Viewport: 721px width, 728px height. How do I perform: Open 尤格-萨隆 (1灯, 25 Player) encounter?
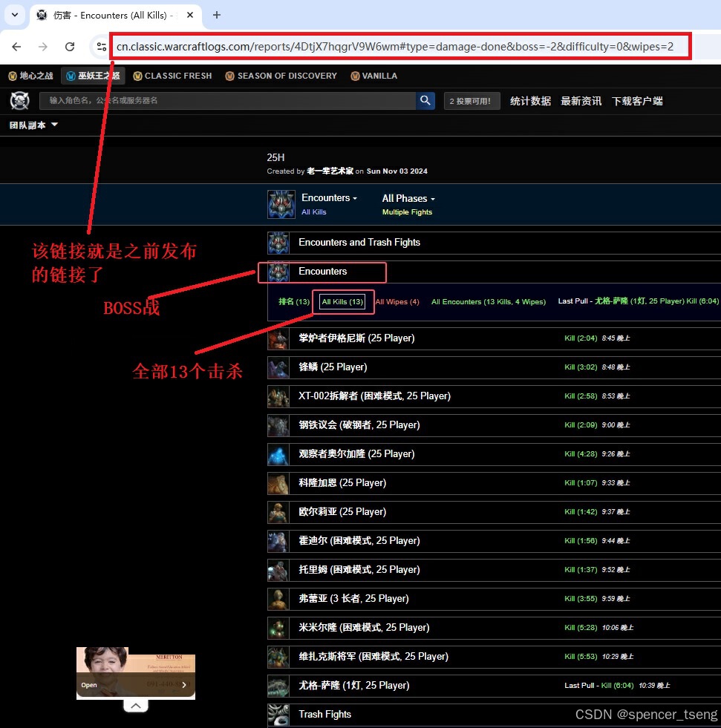494,686
